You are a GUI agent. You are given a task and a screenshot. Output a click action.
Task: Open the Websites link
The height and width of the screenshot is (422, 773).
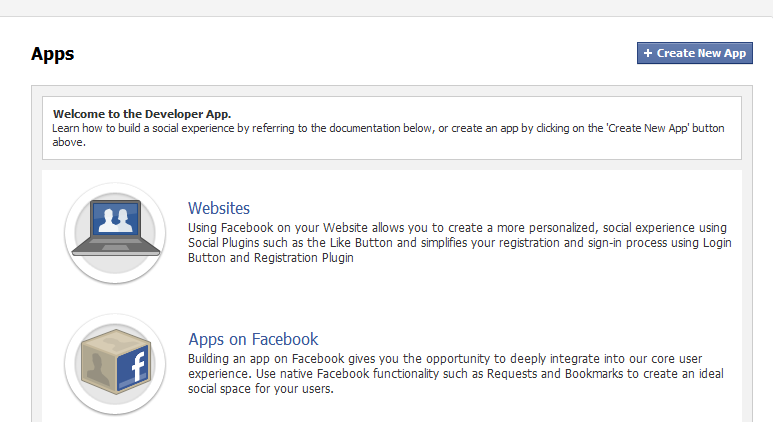(219, 209)
